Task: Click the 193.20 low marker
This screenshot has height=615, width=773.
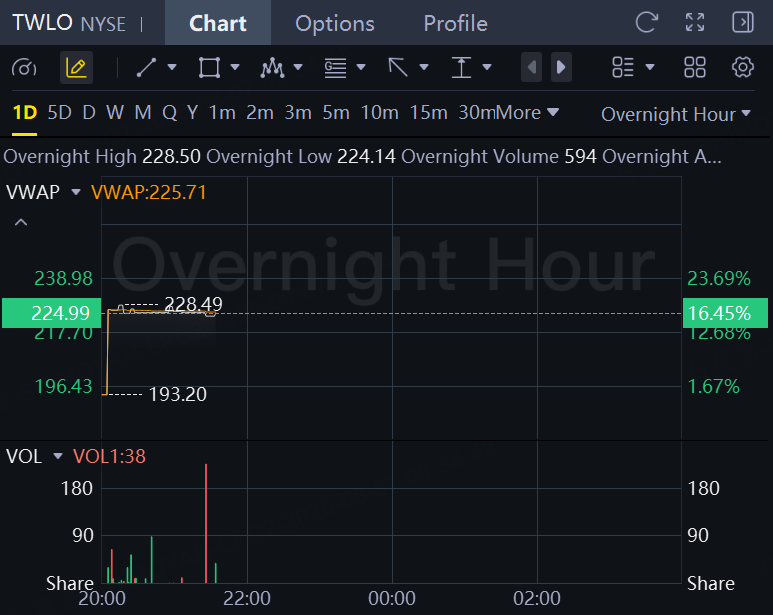Action: (177, 394)
